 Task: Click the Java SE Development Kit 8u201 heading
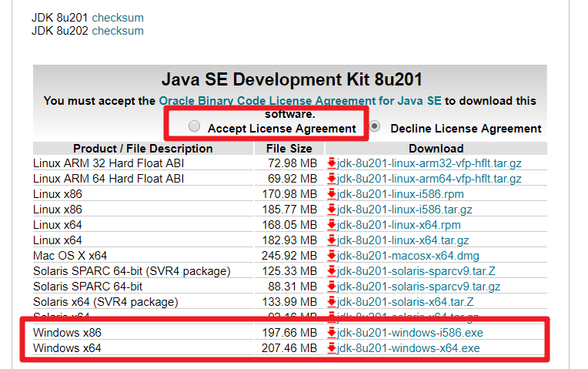pyautogui.click(x=292, y=79)
